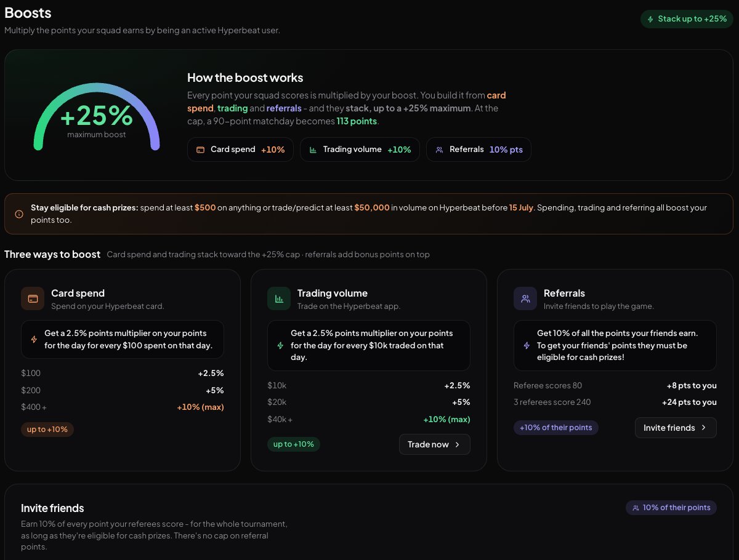Viewport: 739px width, 560px height.
Task: Click the +25% maximum boost gauge
Action: tap(97, 116)
